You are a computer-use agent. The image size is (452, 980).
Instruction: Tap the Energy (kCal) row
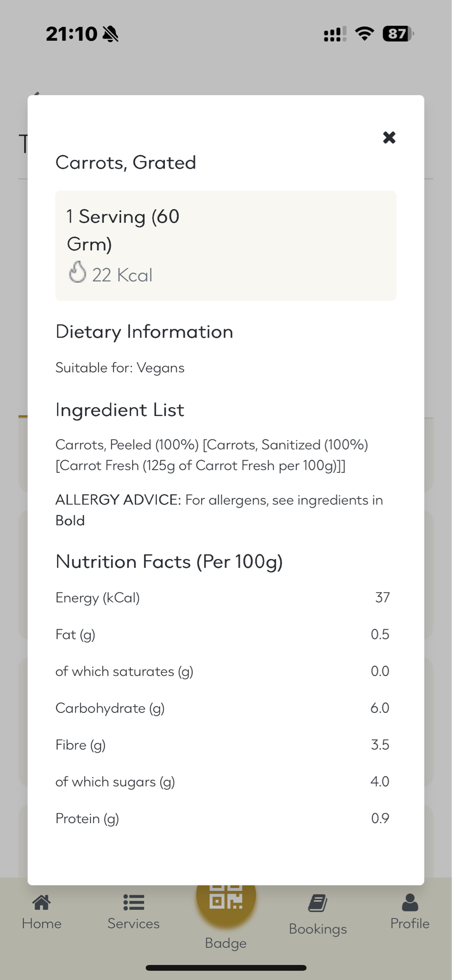[x=222, y=598]
